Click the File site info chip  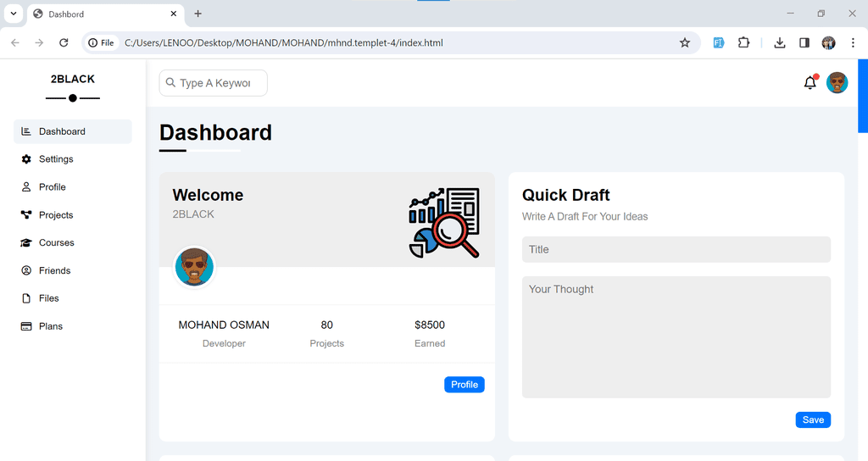tap(102, 42)
